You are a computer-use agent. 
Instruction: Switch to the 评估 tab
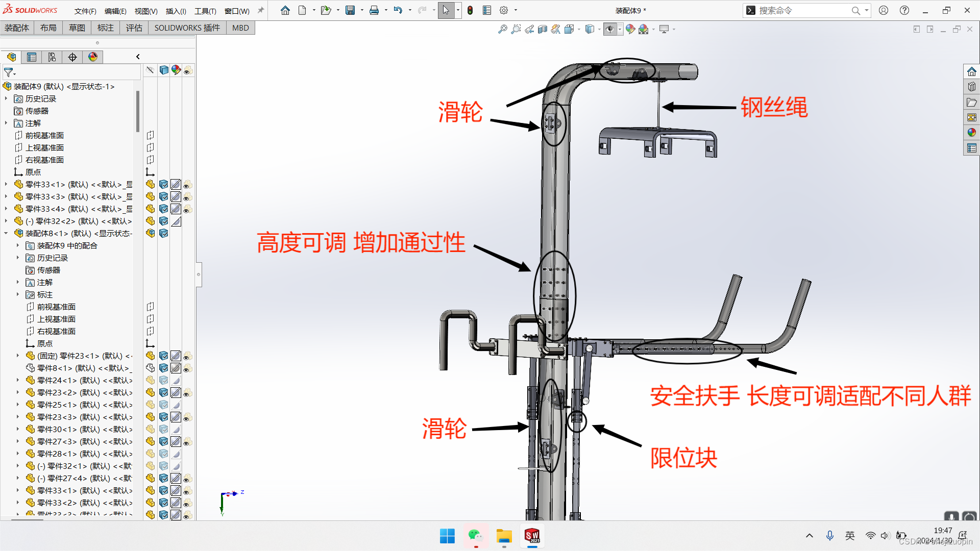tap(134, 28)
